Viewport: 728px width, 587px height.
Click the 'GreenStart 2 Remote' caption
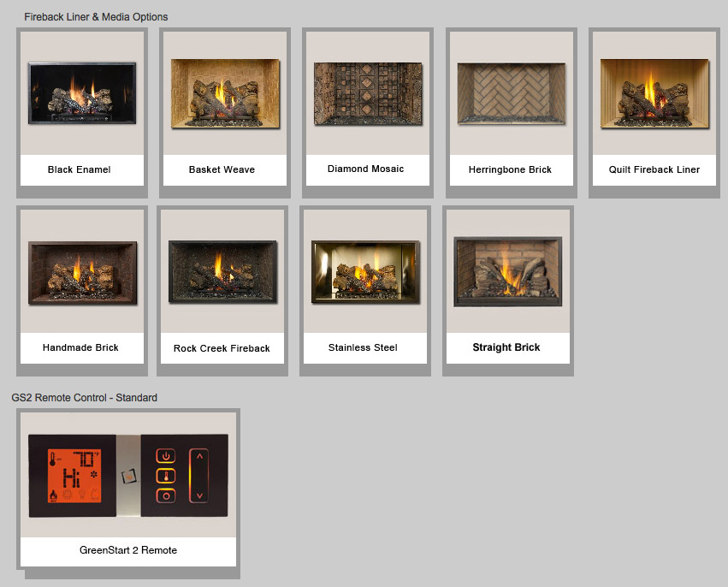click(128, 550)
